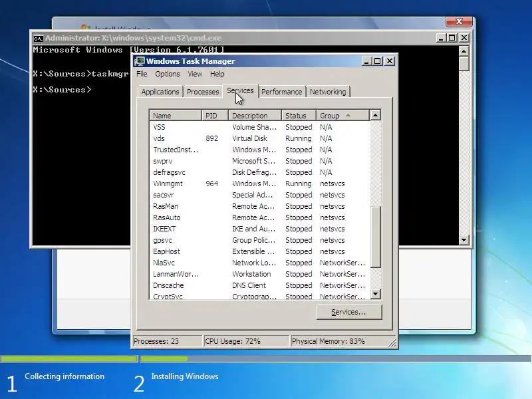Sort by Status column header
Screen dimensions: 532x399
pyautogui.click(x=299, y=116)
